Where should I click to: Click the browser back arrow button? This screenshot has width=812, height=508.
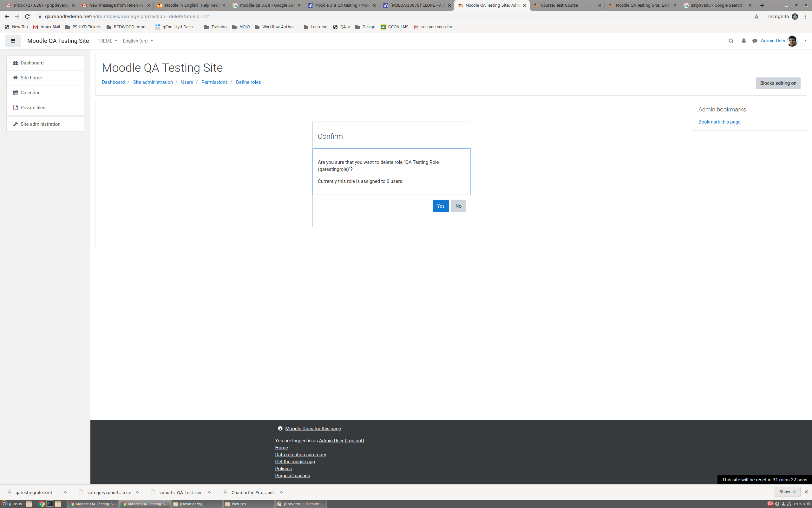tap(7, 17)
